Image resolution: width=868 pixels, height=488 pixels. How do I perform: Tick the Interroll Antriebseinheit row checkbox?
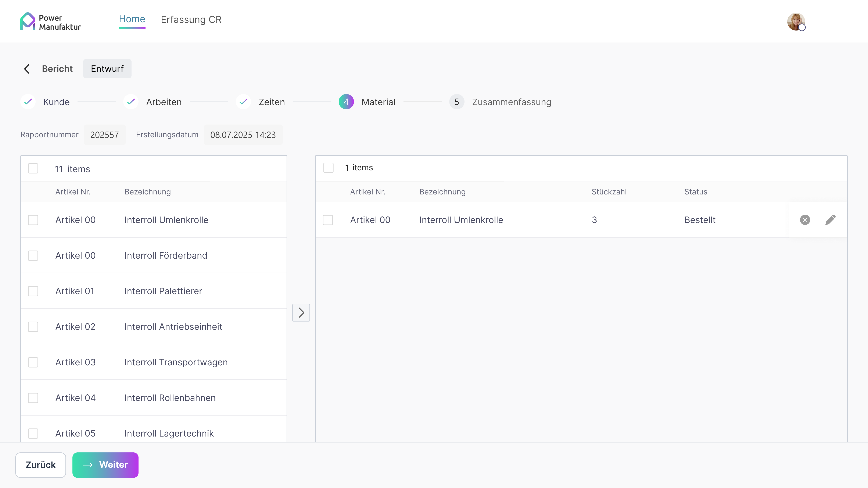[33, 327]
